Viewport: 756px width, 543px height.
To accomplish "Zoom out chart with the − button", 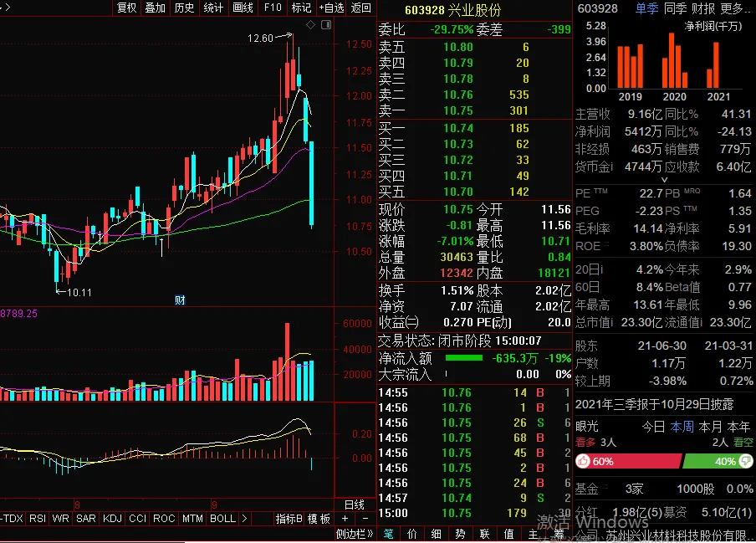I will pyautogui.click(x=365, y=519).
